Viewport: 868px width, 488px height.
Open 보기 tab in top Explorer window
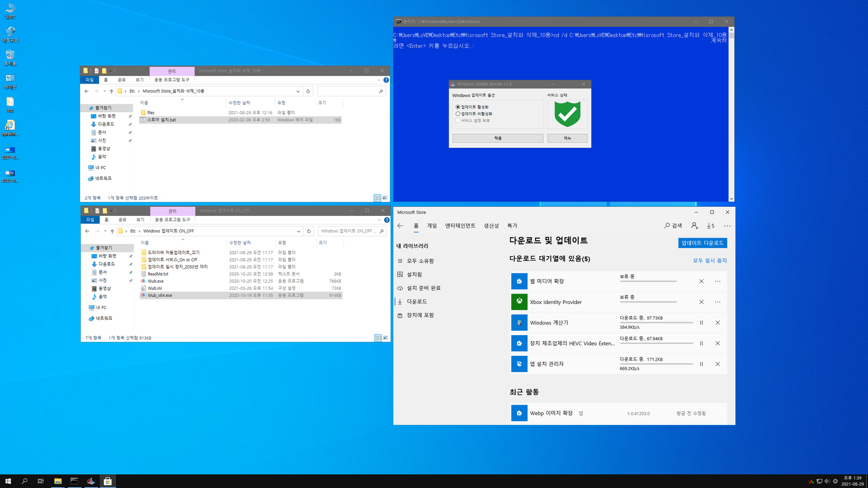[139, 80]
